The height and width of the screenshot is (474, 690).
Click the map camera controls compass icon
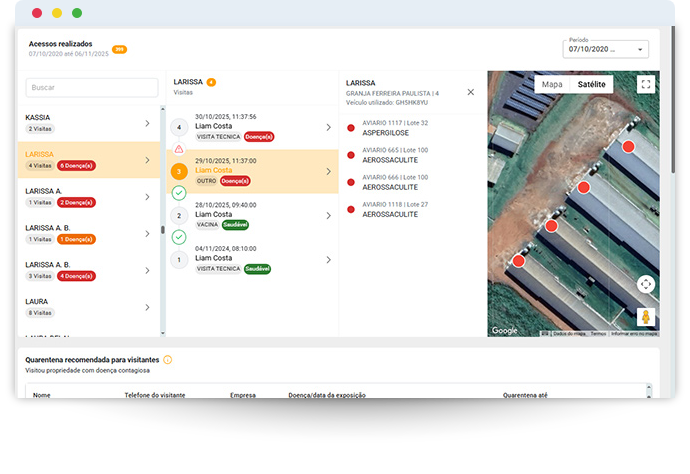646,284
